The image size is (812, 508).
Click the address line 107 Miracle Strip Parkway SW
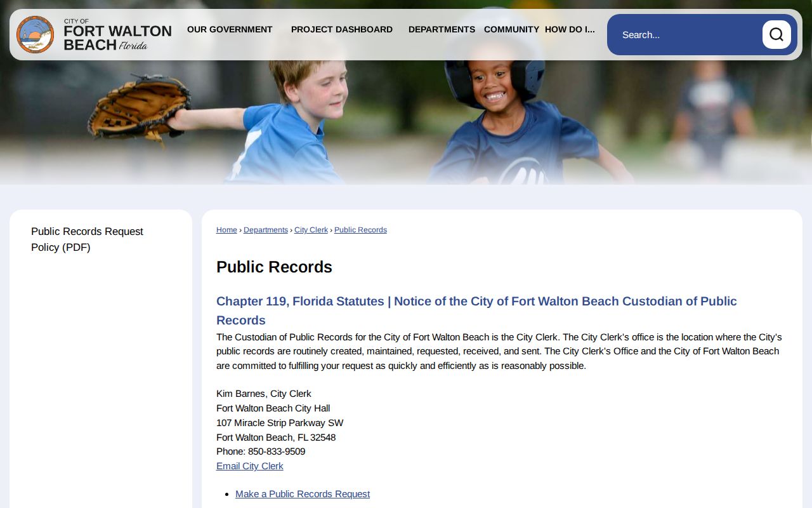280,423
